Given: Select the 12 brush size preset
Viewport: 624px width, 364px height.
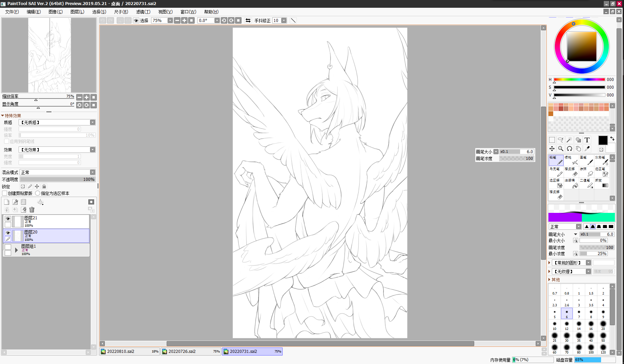Looking at the screenshot, I should coord(567,325).
